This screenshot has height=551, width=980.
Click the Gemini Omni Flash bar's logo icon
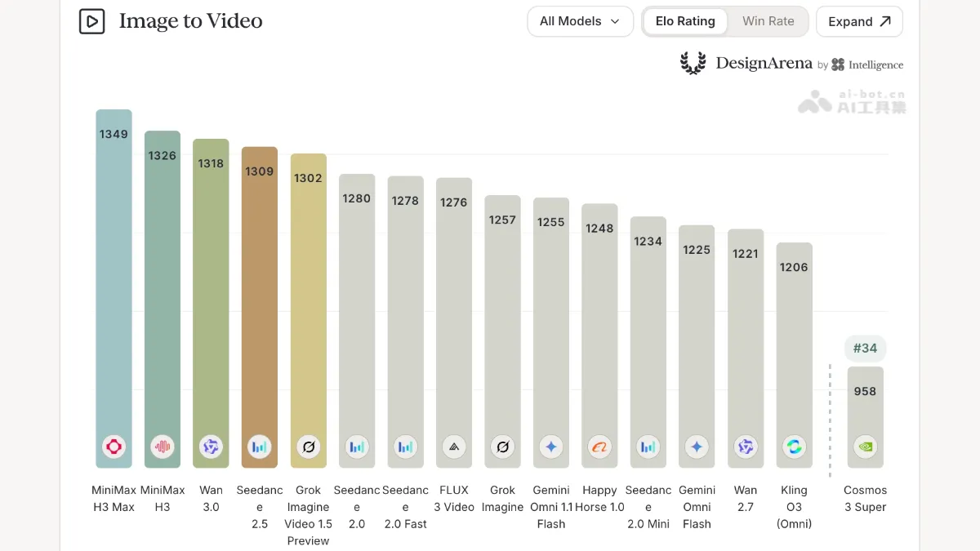pyautogui.click(x=697, y=447)
